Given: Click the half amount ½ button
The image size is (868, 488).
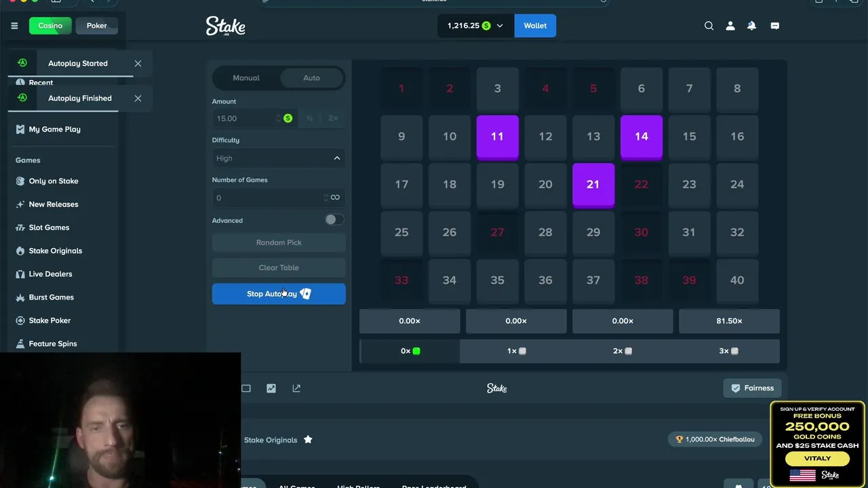Looking at the screenshot, I should point(309,118).
